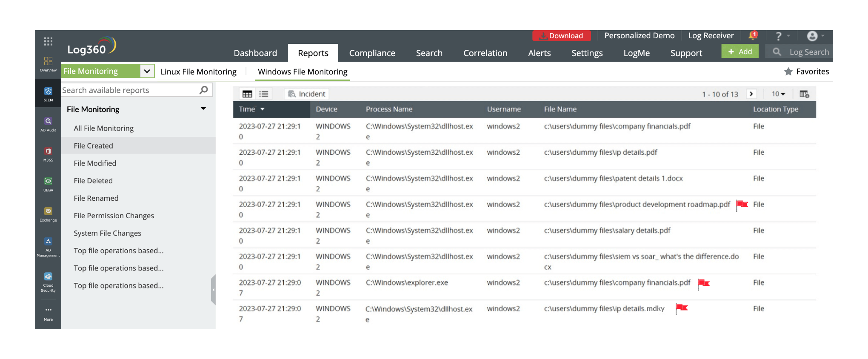Click the green Add button

tap(740, 51)
